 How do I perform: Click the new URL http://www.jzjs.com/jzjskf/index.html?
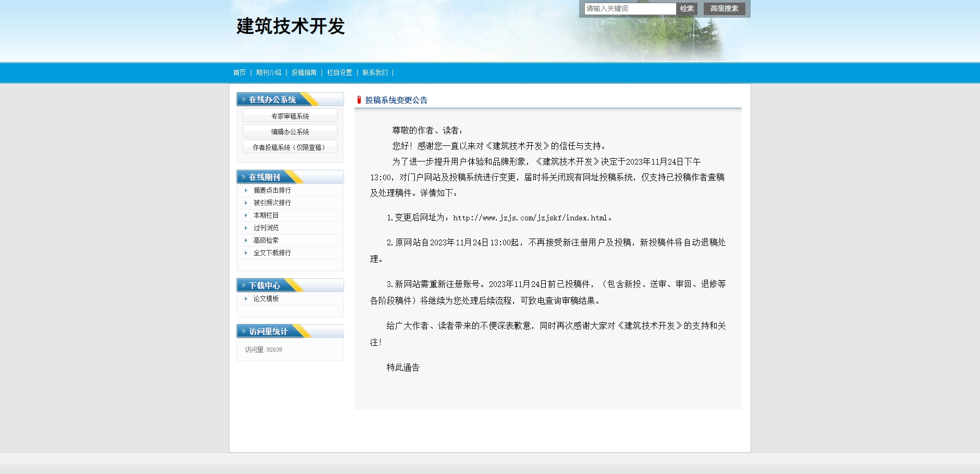click(x=530, y=218)
